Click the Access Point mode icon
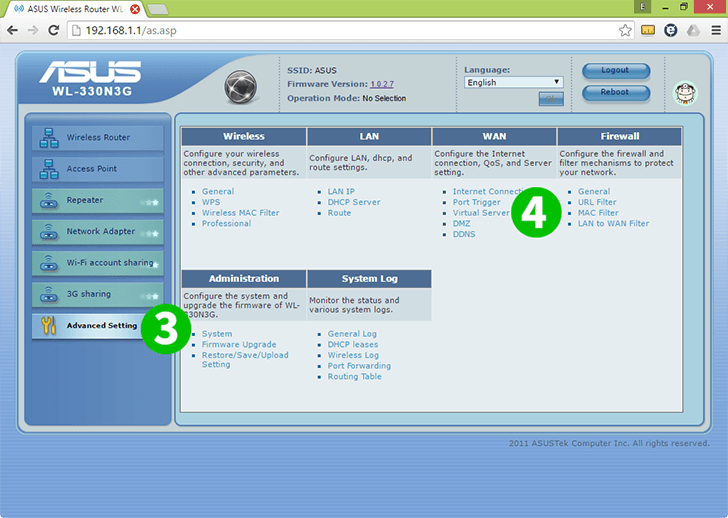This screenshot has width=728, height=518. coord(49,169)
